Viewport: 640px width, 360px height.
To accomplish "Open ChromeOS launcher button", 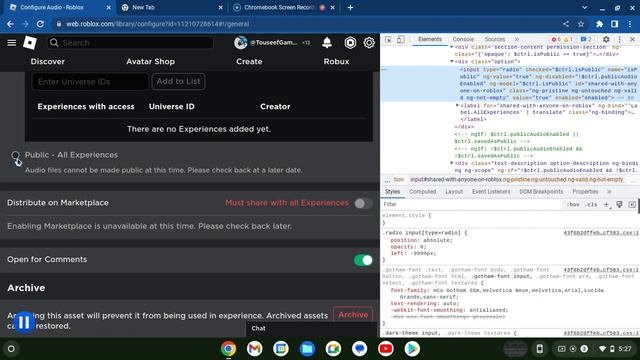I will (x=11, y=349).
